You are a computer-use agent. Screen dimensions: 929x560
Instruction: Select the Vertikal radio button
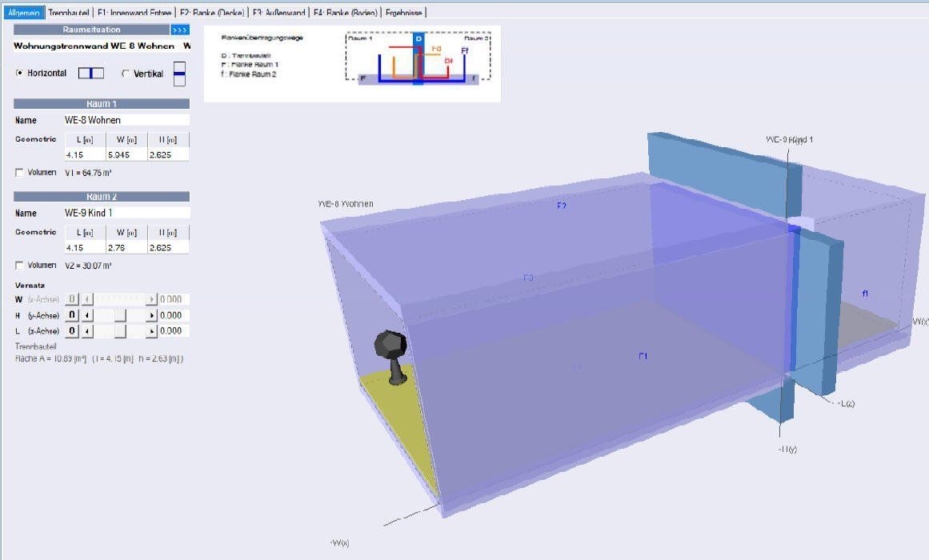click(x=125, y=73)
